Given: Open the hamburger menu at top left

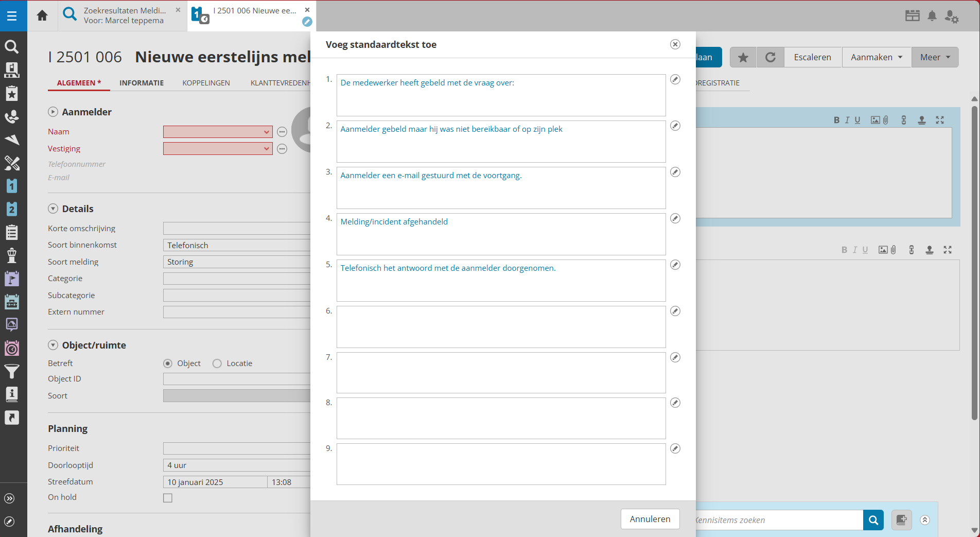Looking at the screenshot, I should click(x=12, y=15).
